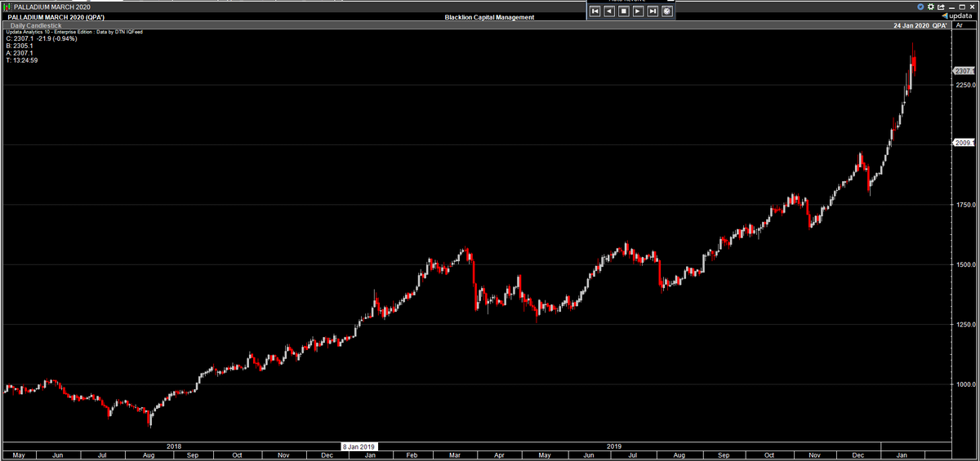Click the share/export chart icon
This screenshot has width=980, height=461.
939,7
